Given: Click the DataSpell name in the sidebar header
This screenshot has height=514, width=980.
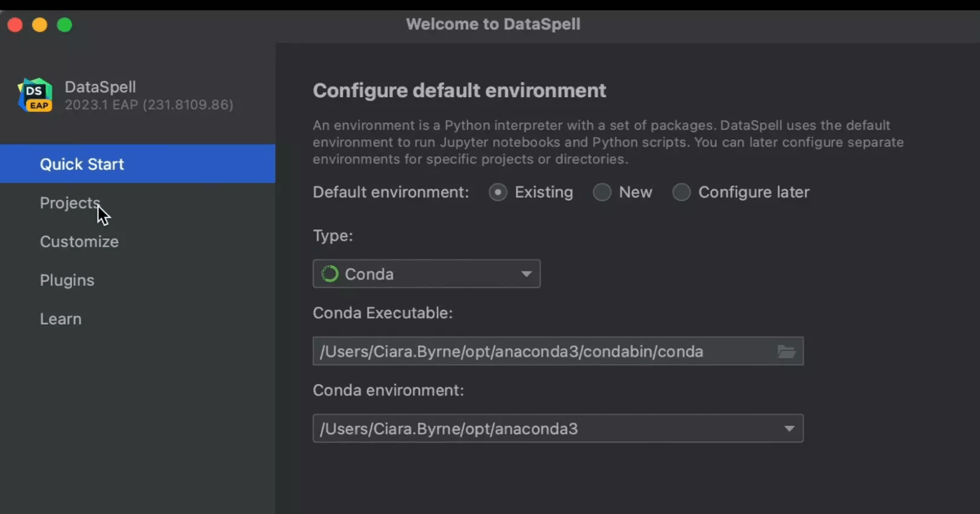Looking at the screenshot, I should pos(100,86).
